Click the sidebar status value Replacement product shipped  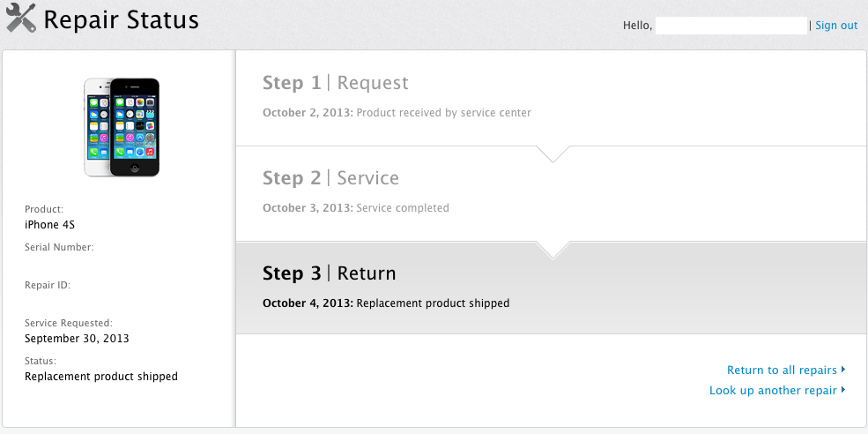[101, 377]
